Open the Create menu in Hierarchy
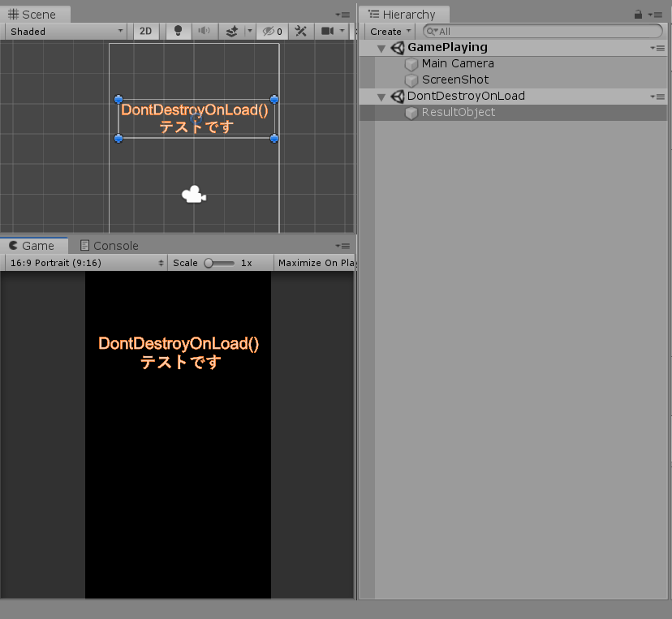672x619 pixels. pyautogui.click(x=388, y=31)
